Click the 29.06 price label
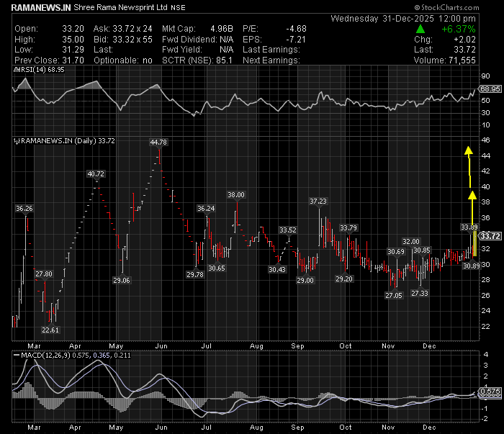Screen dimensions: 504x434 pyautogui.click(x=122, y=281)
